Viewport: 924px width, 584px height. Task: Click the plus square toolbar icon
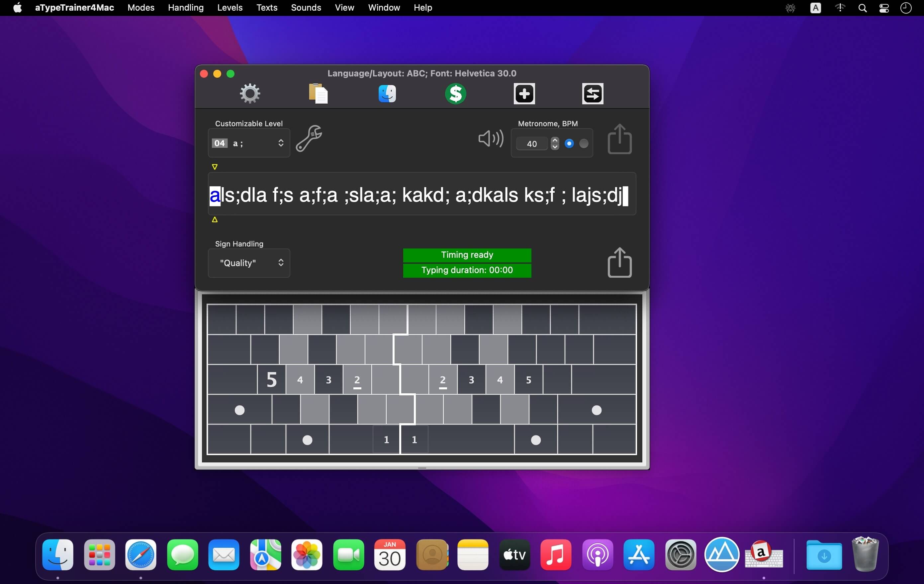pyautogui.click(x=524, y=94)
